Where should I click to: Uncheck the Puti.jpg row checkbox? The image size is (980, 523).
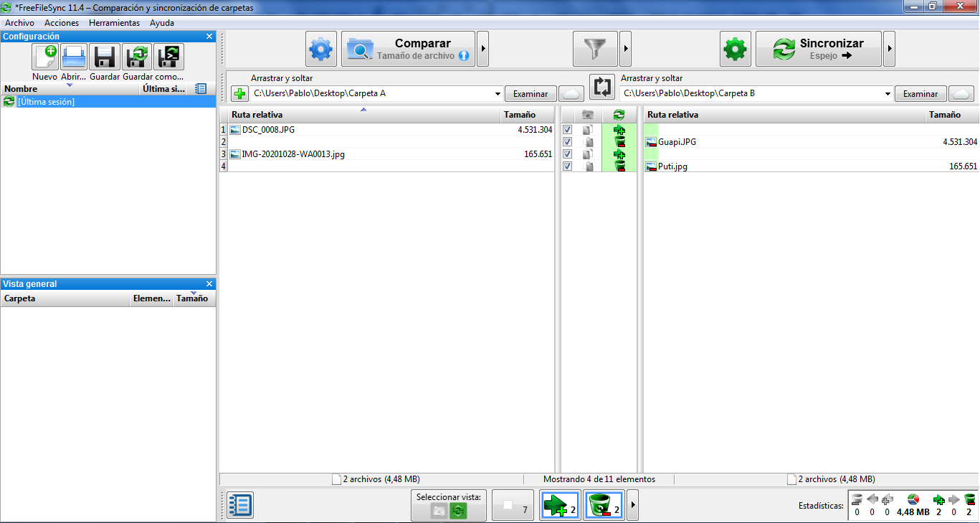(x=568, y=166)
